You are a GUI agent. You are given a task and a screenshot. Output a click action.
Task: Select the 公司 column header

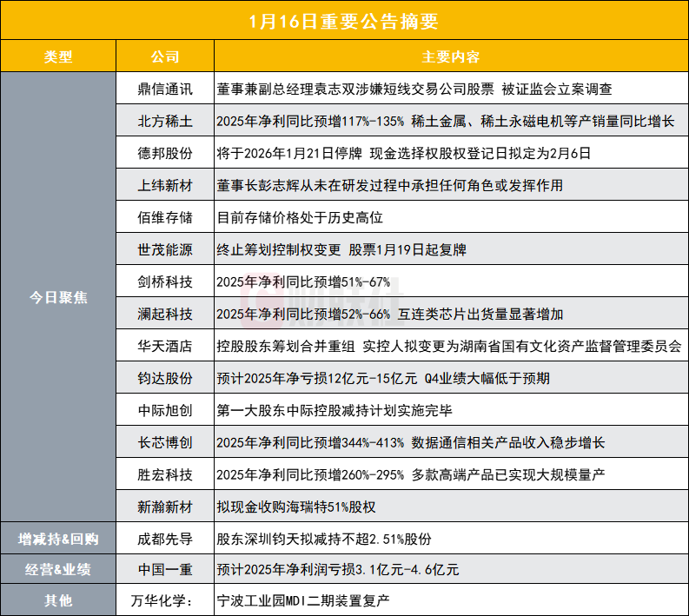165,56
